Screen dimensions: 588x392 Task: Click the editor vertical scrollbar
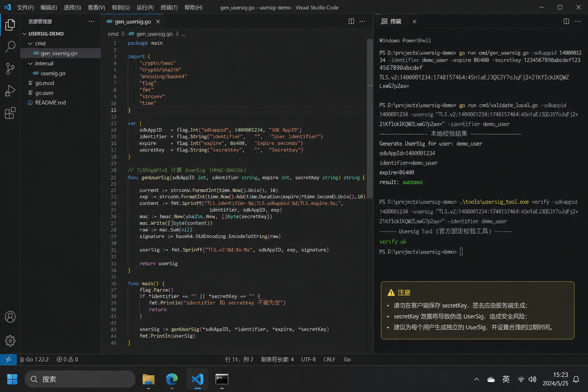[x=370, y=119]
